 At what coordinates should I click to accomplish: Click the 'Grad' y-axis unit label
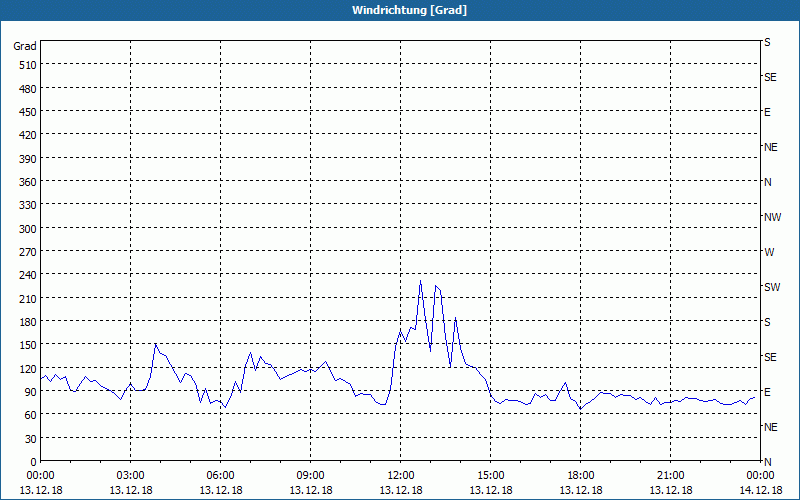pyautogui.click(x=25, y=46)
